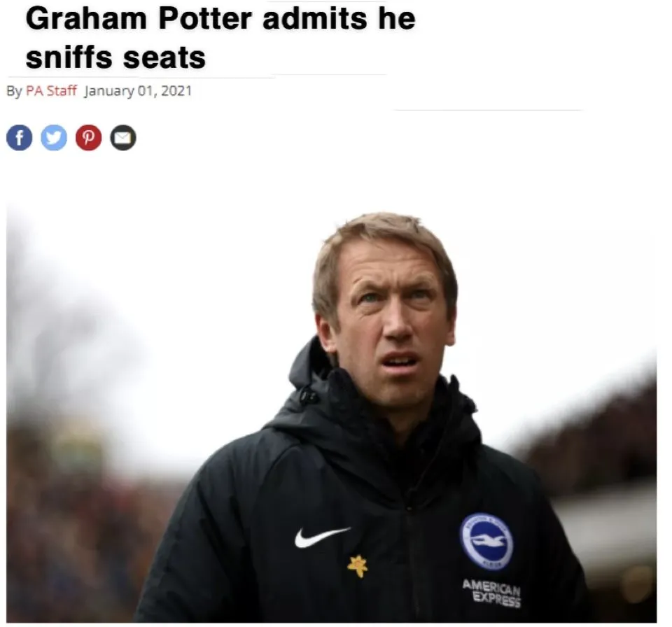
Task: Click the yellow daffodil pin on the jacket
Action: [358, 565]
